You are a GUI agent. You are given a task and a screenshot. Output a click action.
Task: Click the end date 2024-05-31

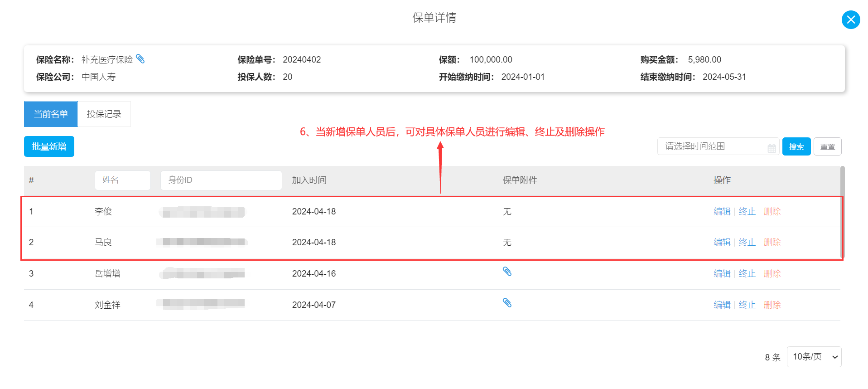pyautogui.click(x=724, y=77)
